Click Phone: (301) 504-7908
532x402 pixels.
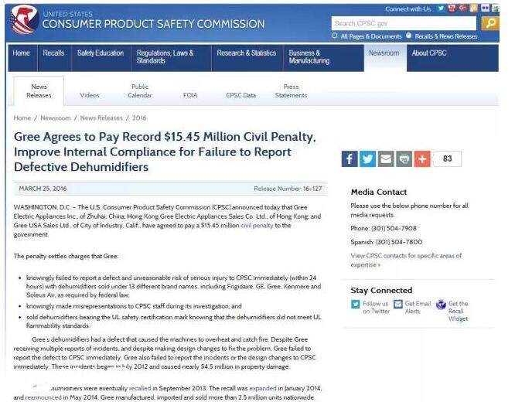click(x=384, y=228)
